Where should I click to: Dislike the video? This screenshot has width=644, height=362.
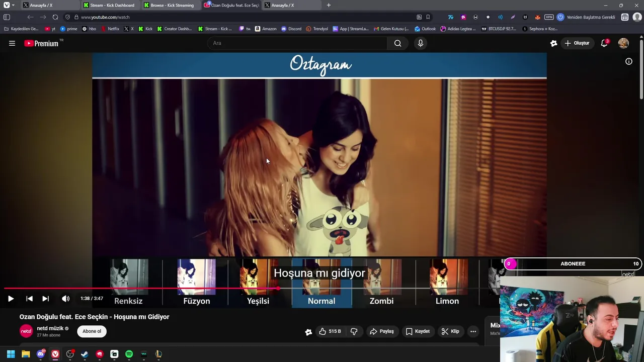[x=354, y=331]
